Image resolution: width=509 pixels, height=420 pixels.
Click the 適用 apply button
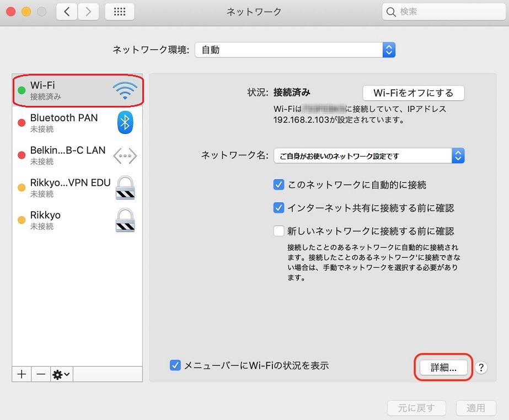[x=476, y=408]
